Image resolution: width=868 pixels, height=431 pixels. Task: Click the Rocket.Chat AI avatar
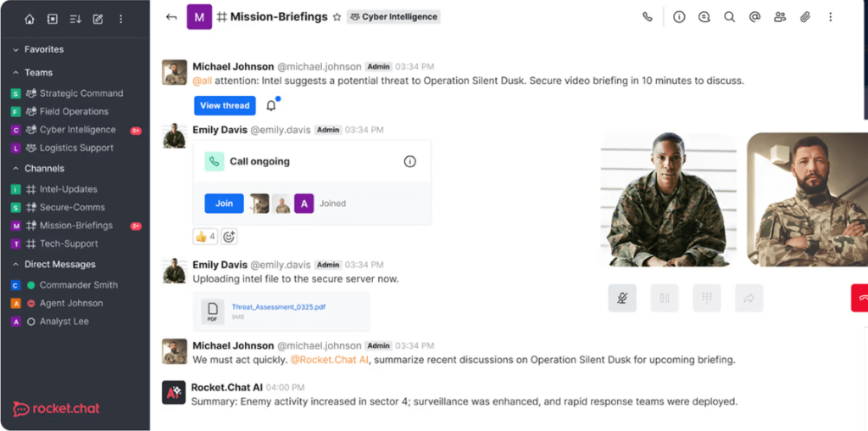pos(173,392)
